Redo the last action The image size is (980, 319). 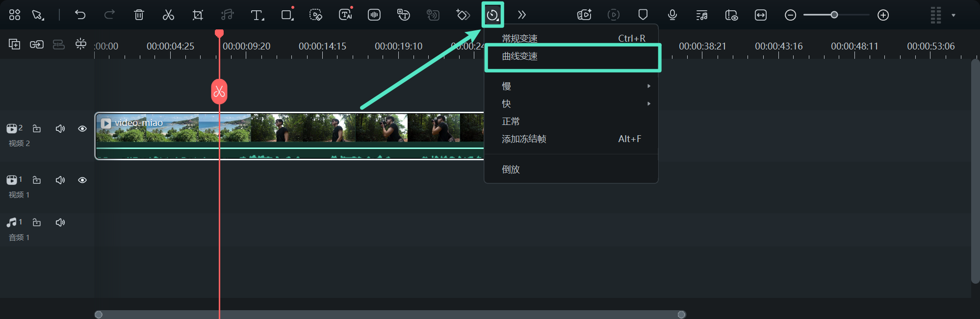point(109,15)
